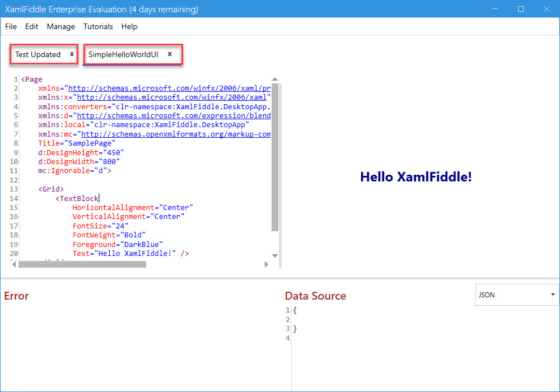Image resolution: width=560 pixels, height=392 pixels.
Task: Click the FontSize="24" line
Action: (100, 226)
